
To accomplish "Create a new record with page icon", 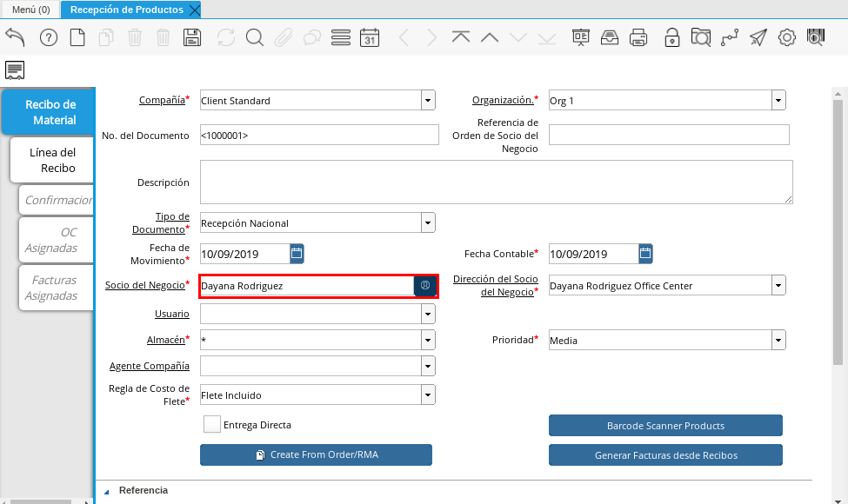I will pos(77,37).
